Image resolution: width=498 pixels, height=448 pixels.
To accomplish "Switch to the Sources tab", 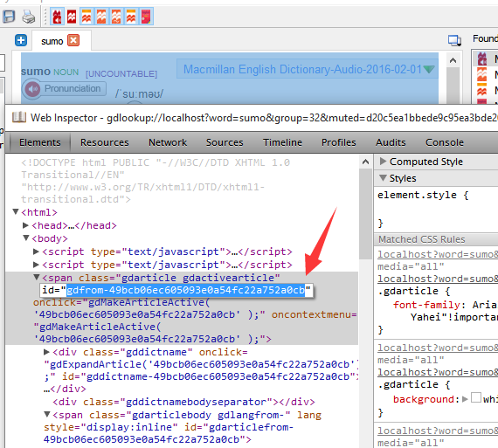I will 225,142.
